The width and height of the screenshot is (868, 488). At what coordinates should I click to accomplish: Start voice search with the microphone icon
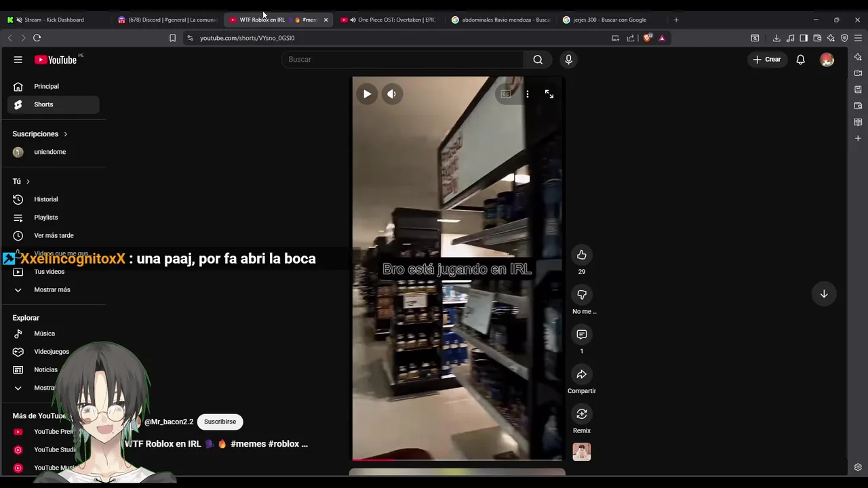click(x=568, y=60)
